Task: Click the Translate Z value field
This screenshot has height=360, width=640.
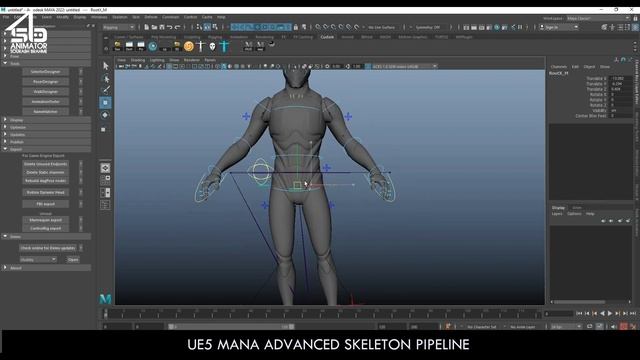Action: [x=620, y=89]
